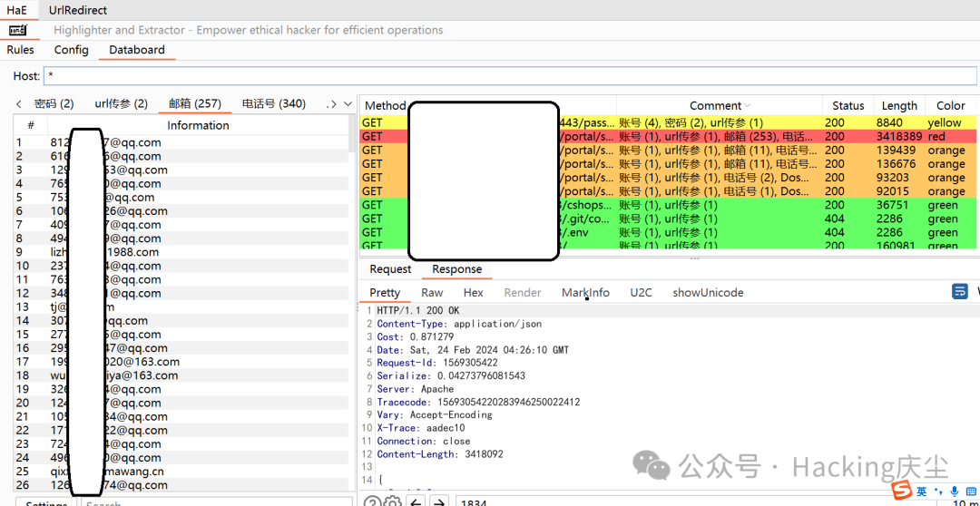Open the MarkInfo tab
The image size is (980, 506).
[585, 292]
